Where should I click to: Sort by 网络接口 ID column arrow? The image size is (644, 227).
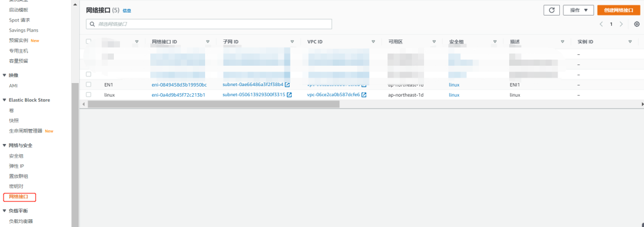coord(208,42)
